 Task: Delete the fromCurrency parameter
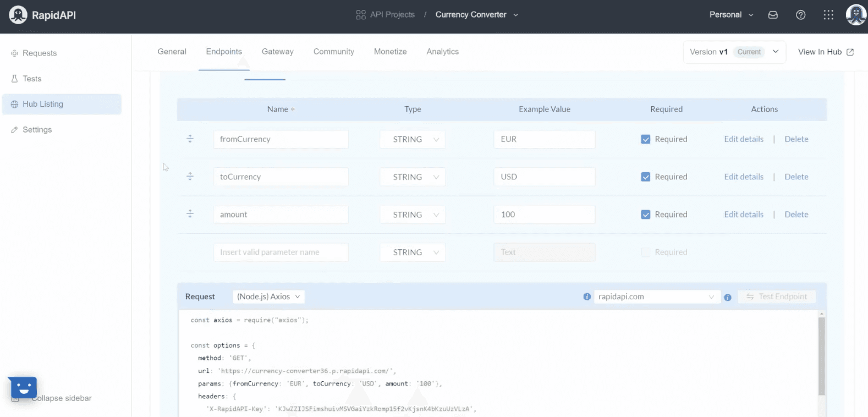point(796,139)
